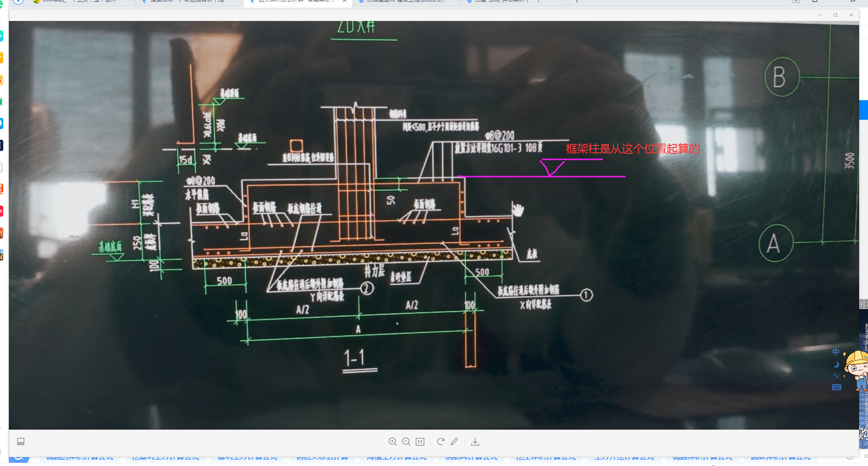
Task: Click the hard-hat worker mascot
Action: tap(858, 370)
